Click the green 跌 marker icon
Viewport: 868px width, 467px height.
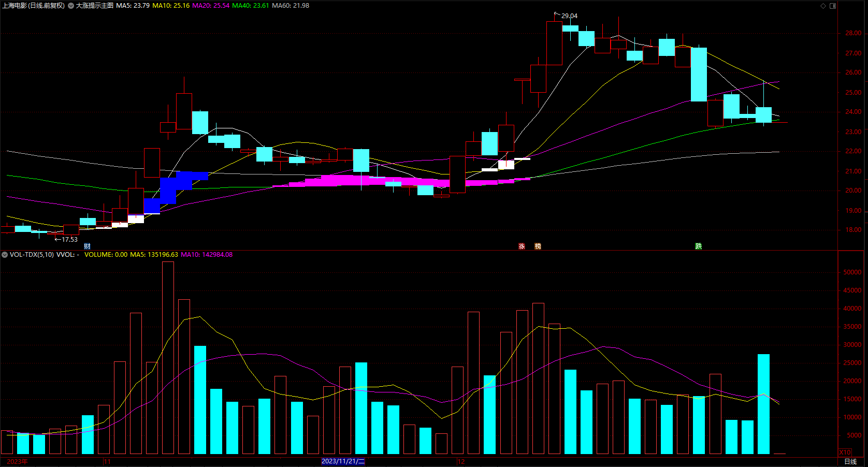698,246
